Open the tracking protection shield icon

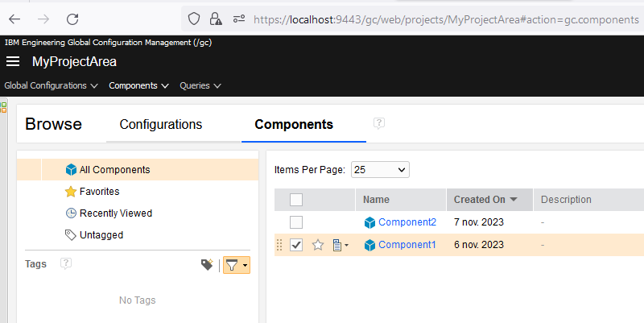click(194, 19)
